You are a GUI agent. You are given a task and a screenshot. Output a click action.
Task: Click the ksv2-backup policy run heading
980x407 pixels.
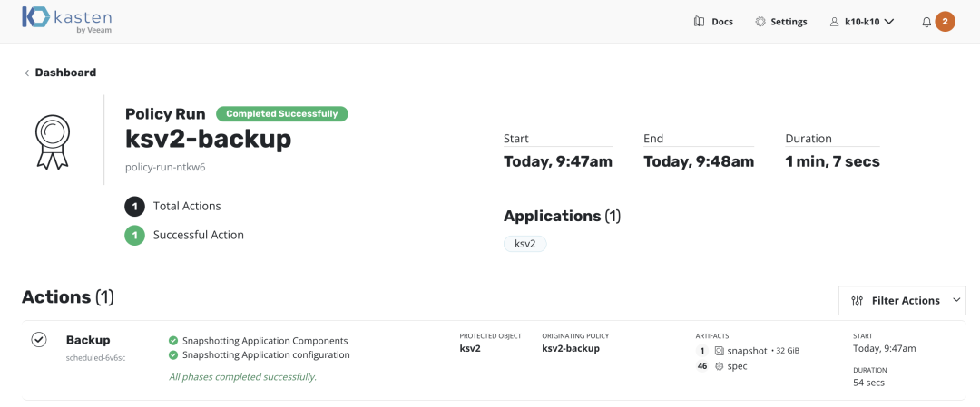208,139
